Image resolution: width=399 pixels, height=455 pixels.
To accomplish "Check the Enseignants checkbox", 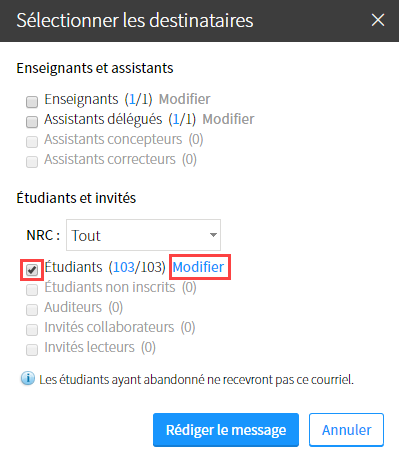I will 32,102.
